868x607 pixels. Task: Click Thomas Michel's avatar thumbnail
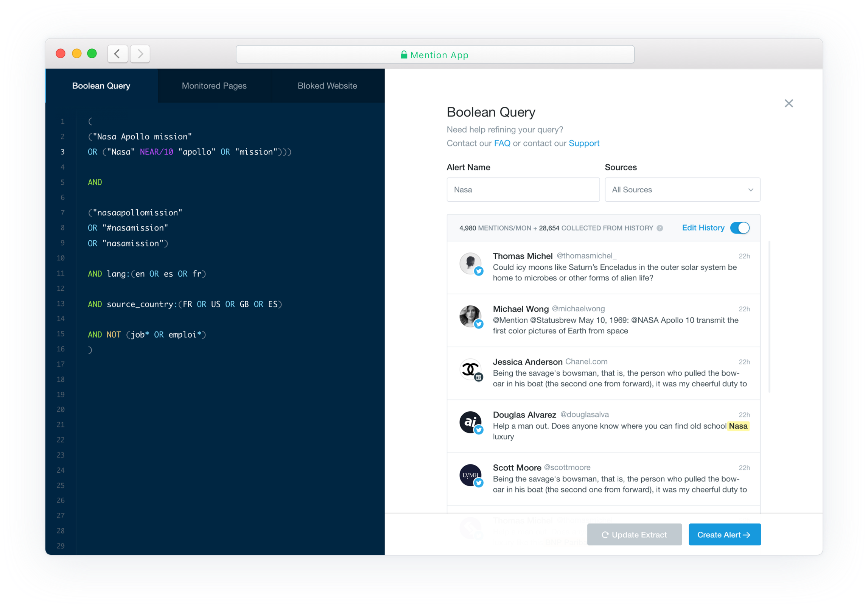(470, 263)
